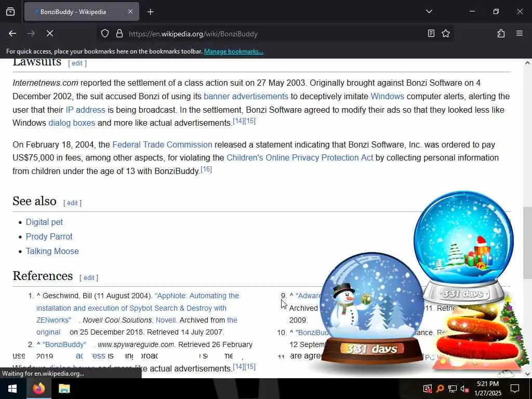Stop loading the page
Screen dimensions: 532x399
click(50, 33)
